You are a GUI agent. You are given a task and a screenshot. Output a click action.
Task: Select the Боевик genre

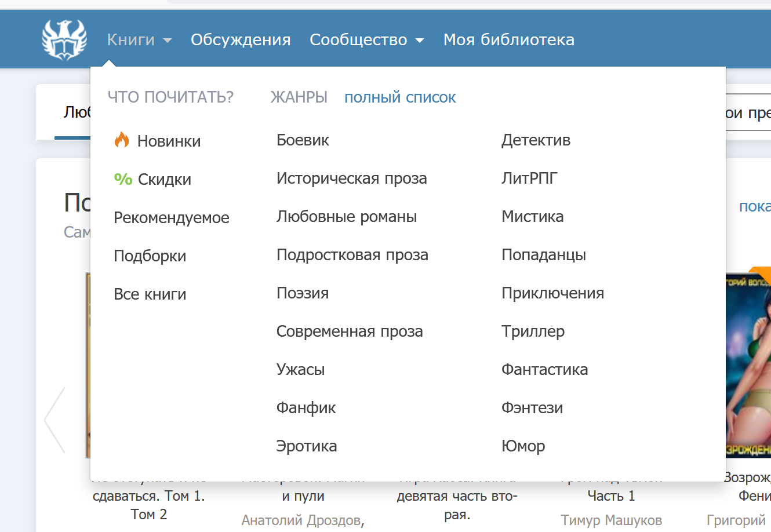pos(303,140)
